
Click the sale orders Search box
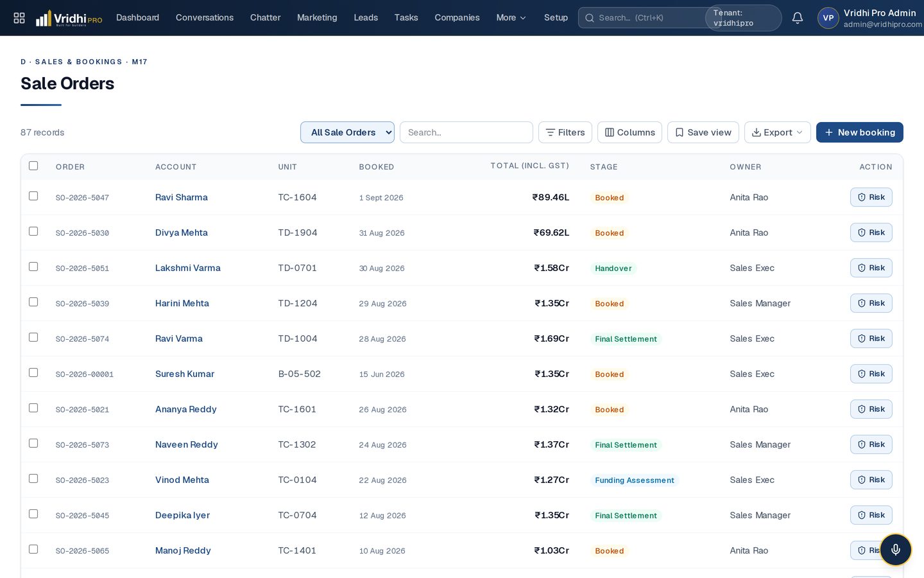point(466,132)
